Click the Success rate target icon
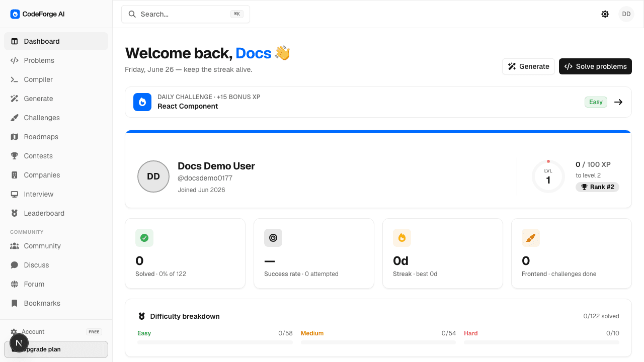644x362 pixels. click(273, 238)
